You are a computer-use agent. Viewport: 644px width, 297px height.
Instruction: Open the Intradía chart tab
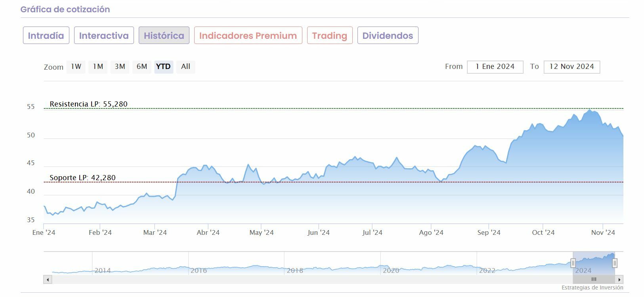click(x=46, y=36)
